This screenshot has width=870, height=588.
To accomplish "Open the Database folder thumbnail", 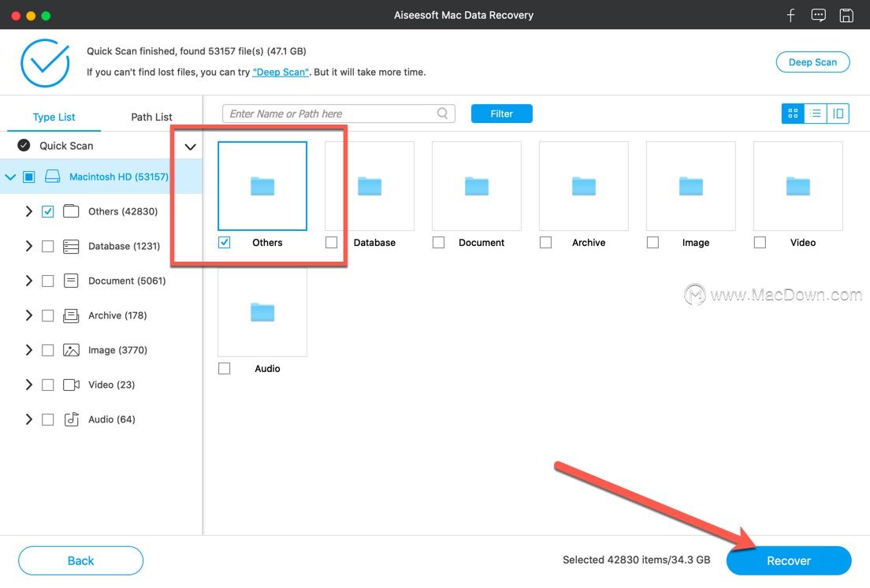I will coord(370,186).
